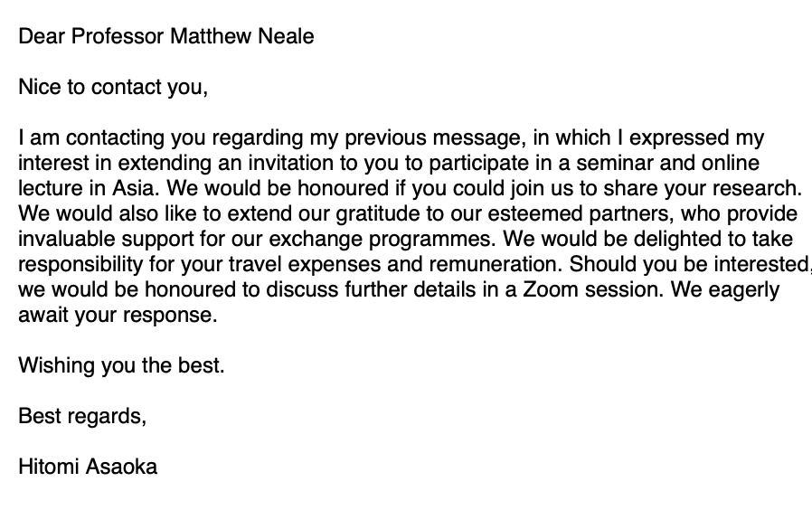Click the line "Wishing you the best."
The width and height of the screenshot is (812, 510).
[121, 367]
